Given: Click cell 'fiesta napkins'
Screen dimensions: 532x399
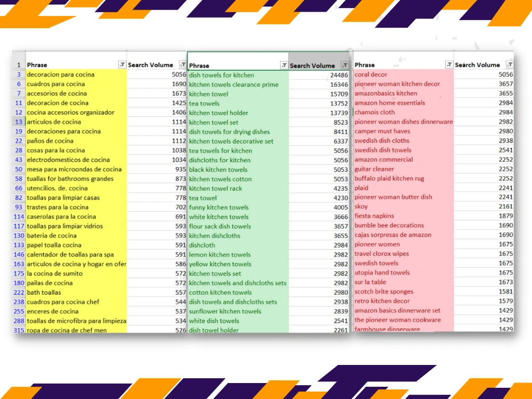Looking at the screenshot, I should tap(403, 216).
